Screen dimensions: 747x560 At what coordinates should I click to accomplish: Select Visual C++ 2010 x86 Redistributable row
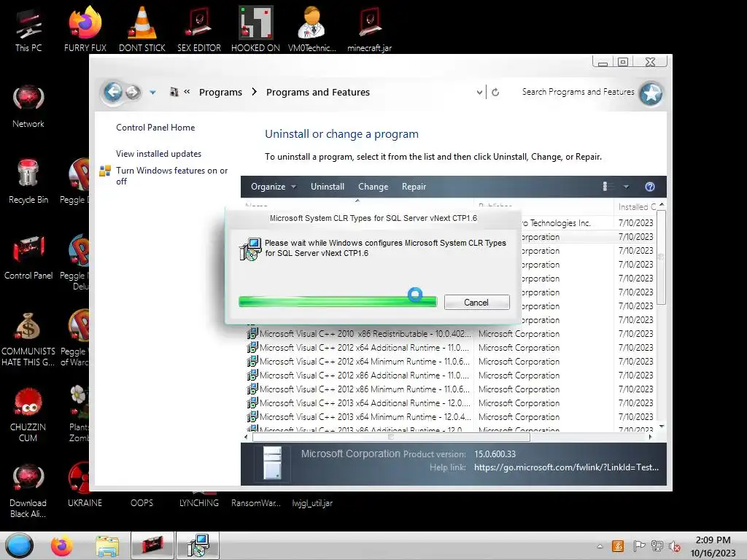pyautogui.click(x=451, y=334)
